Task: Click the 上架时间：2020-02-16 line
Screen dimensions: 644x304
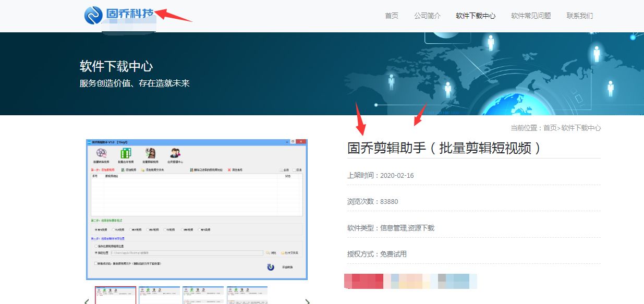Action: 381,175
